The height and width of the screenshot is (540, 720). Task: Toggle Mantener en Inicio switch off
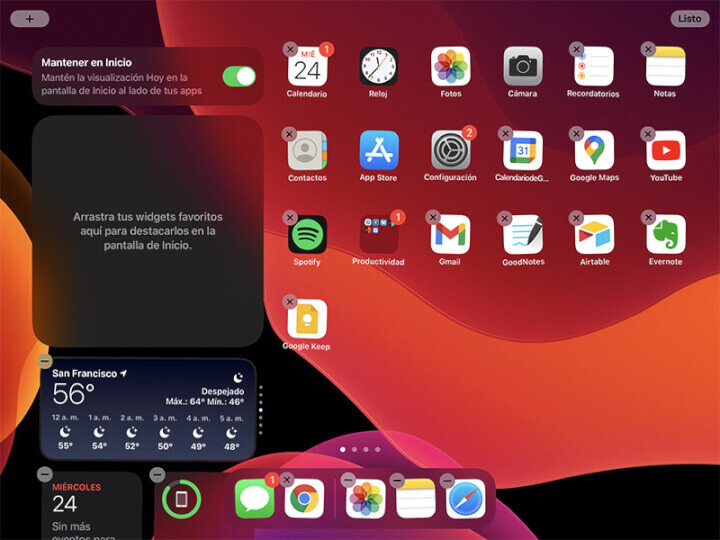point(239,76)
